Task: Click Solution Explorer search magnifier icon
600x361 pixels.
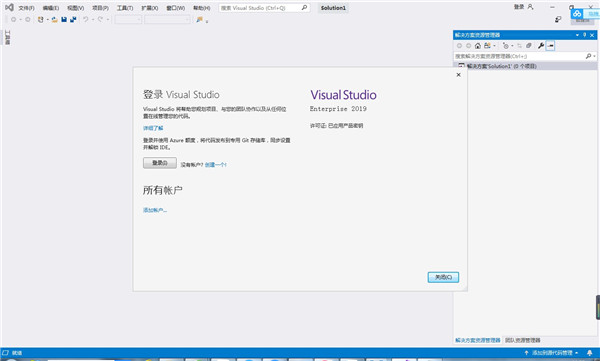Action: [x=589, y=56]
